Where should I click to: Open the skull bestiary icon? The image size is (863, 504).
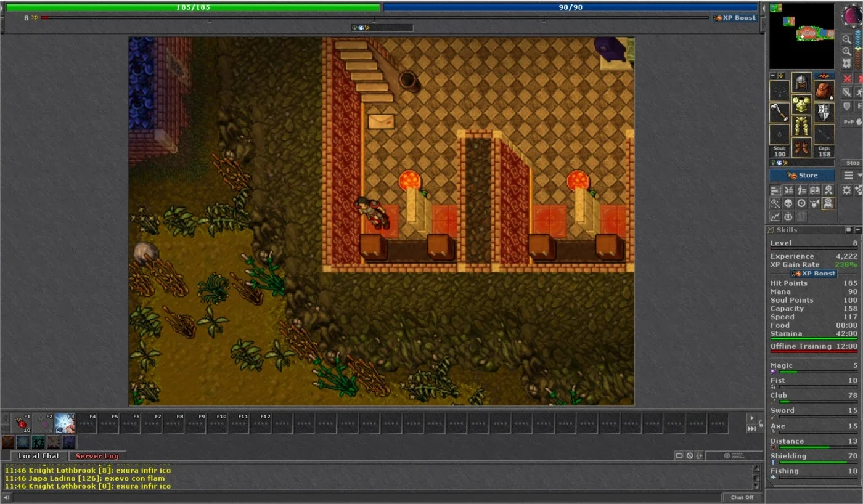click(788, 203)
